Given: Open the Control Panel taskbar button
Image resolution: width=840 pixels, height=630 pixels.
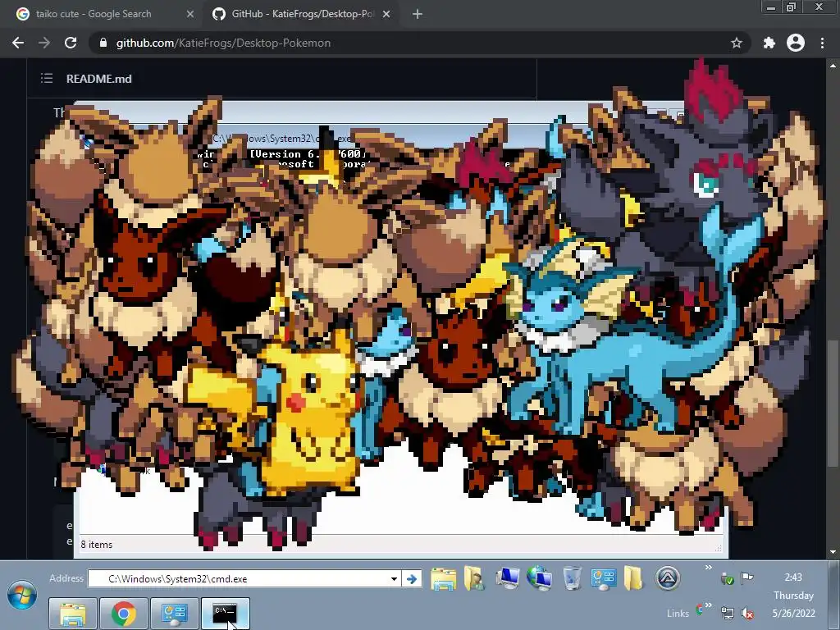Looking at the screenshot, I should coord(175,614).
